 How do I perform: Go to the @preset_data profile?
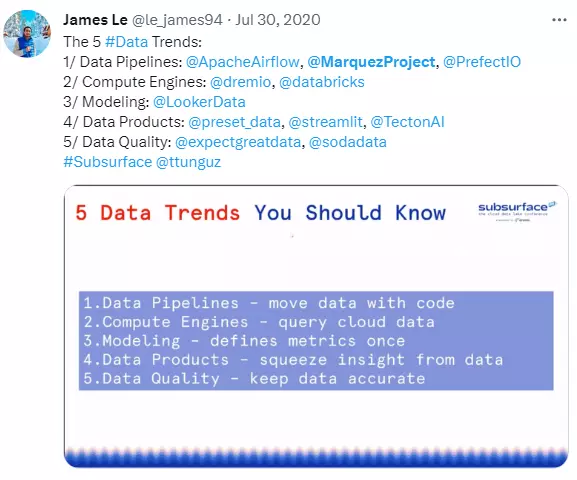click(234, 122)
